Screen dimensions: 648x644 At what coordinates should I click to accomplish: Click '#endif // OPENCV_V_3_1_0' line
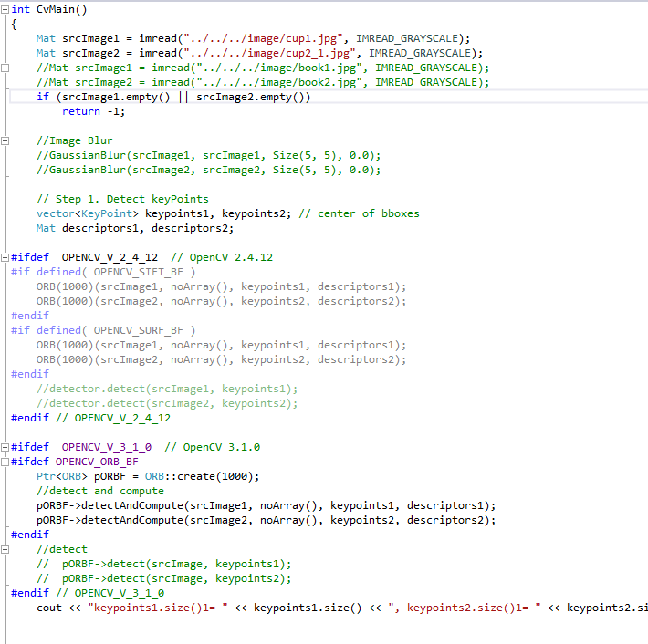tap(88, 593)
